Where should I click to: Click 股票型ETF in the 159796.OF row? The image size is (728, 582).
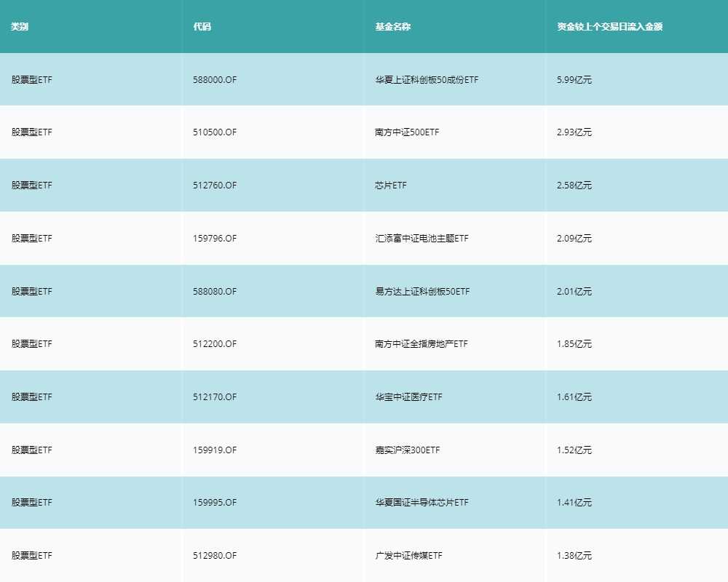[x=31, y=238]
